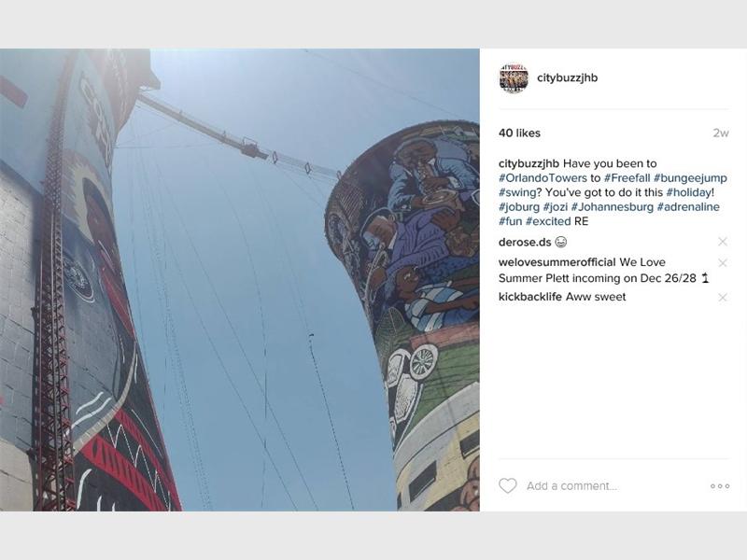This screenshot has width=747, height=560.
Task: Click the 2w post timestamp
Action: coord(721,133)
